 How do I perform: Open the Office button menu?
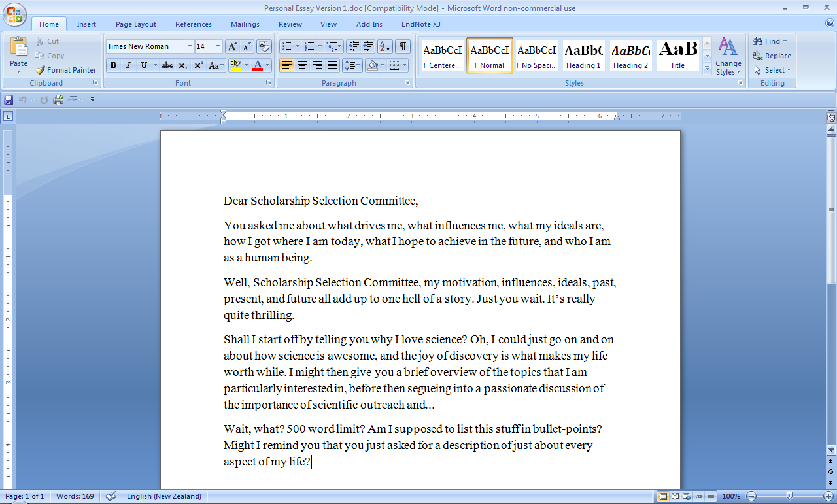click(x=14, y=14)
